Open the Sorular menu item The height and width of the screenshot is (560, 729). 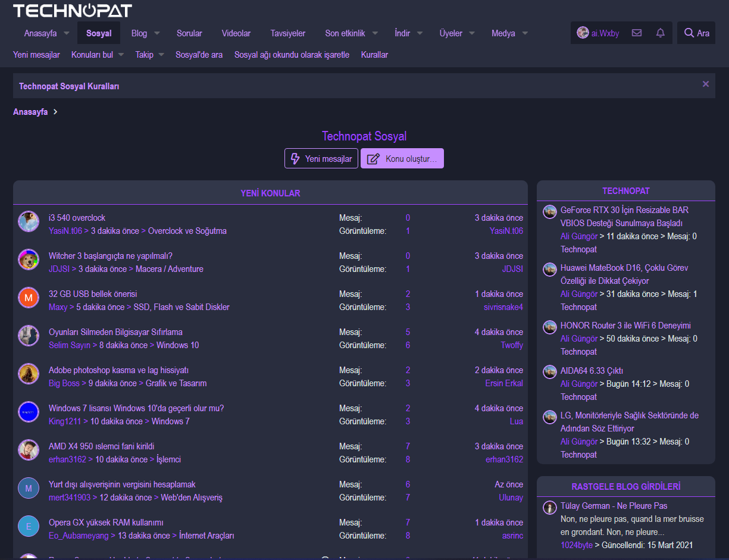tap(189, 33)
